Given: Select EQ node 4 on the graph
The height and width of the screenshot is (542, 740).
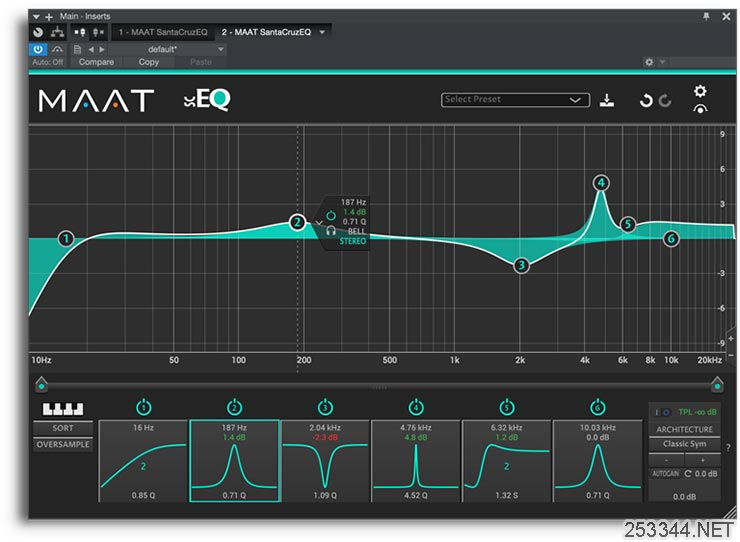Looking at the screenshot, I should pos(601,183).
